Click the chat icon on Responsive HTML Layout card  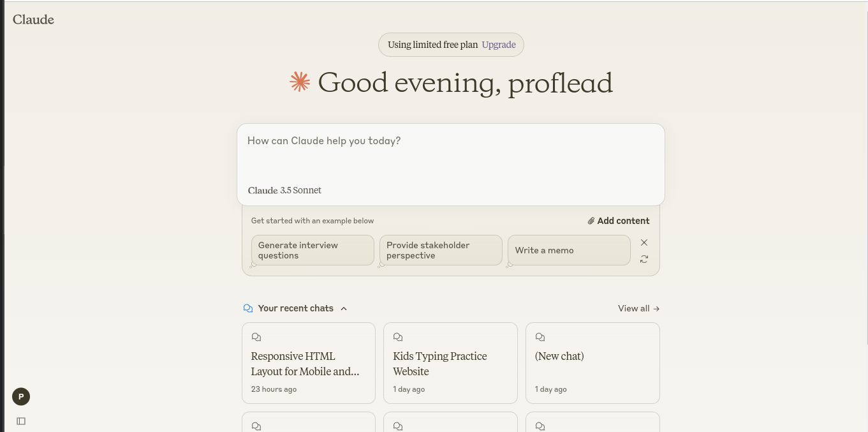[256, 337]
